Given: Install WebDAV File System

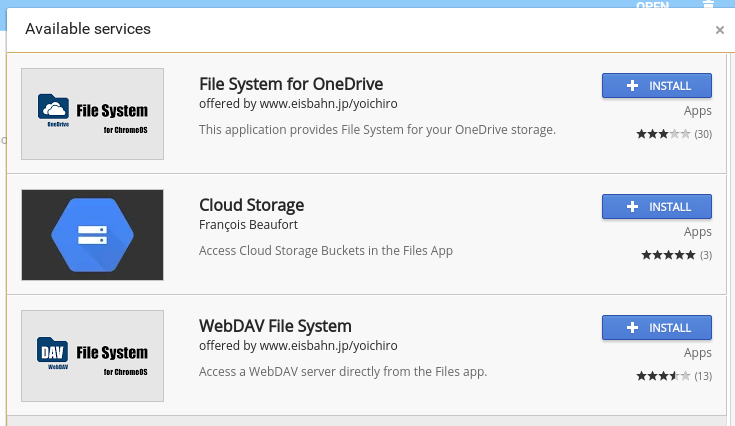Looking at the screenshot, I should click(656, 328).
